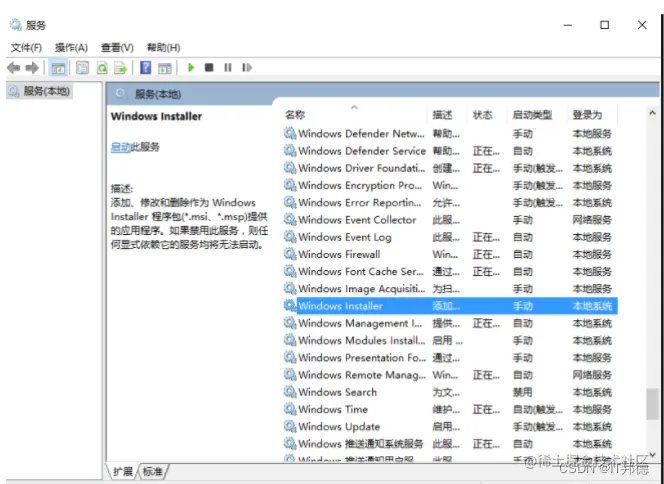Image resolution: width=664 pixels, height=484 pixels.
Task: Click the action pane toggle icon
Action: click(164, 68)
